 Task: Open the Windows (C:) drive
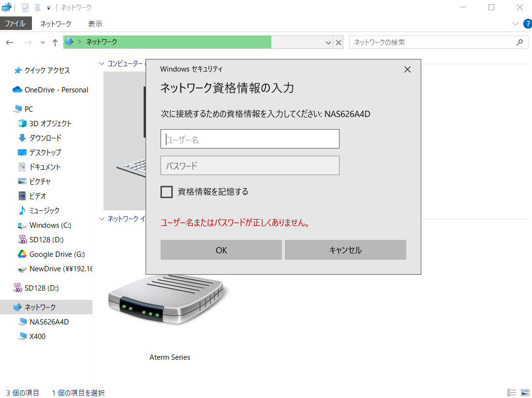[50, 225]
